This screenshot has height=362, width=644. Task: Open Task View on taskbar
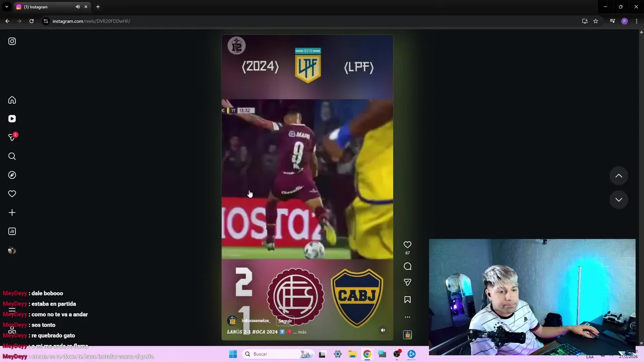(x=322, y=354)
